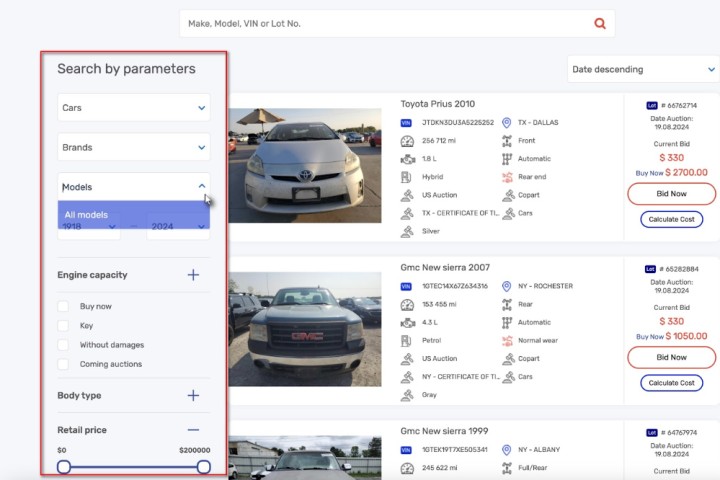Click Bid Now for Toyota Prius 2010

point(671,194)
